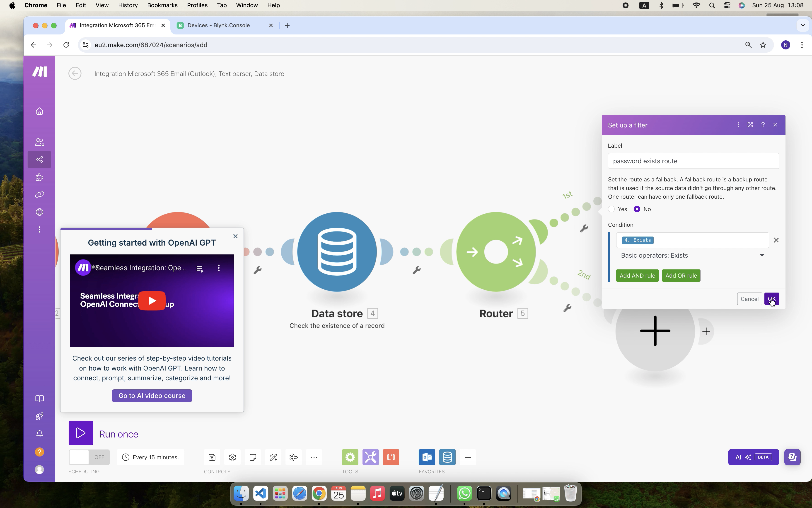This screenshot has width=812, height=508.
Task: Remove the condition rule X
Action: [776, 240]
